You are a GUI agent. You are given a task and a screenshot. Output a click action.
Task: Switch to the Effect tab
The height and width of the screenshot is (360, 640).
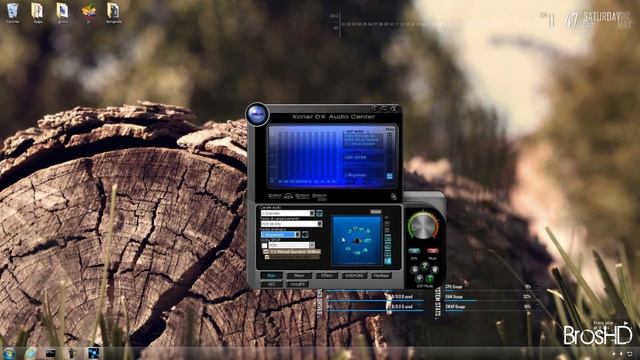(327, 276)
